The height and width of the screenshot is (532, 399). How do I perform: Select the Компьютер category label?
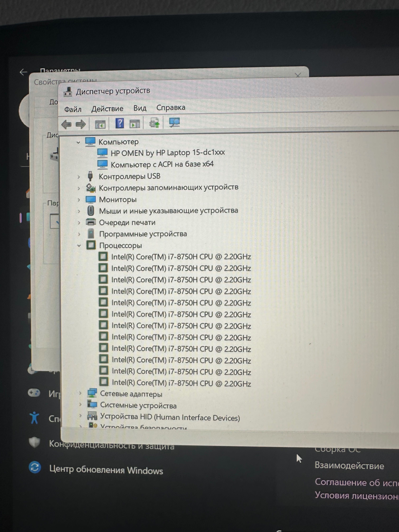pyautogui.click(x=119, y=142)
